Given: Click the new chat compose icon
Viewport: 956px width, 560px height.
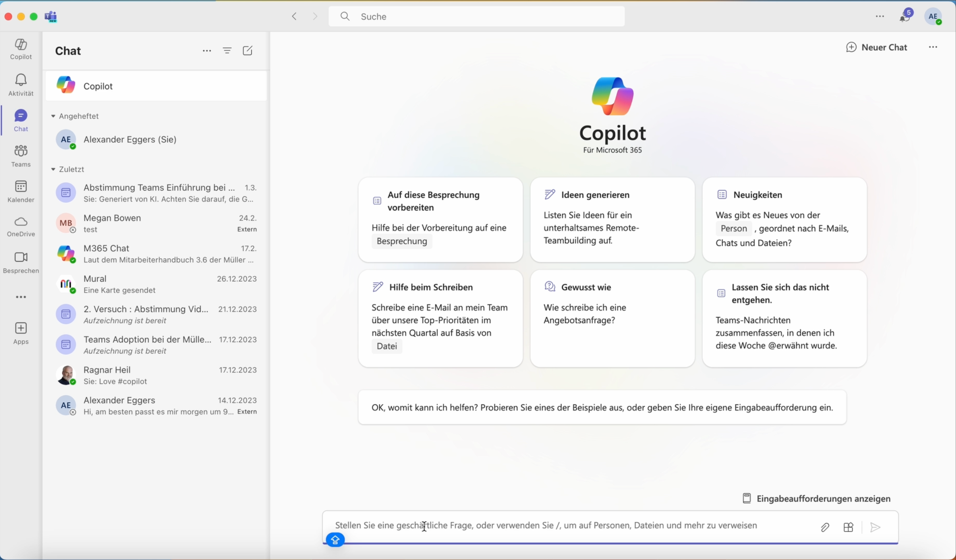Looking at the screenshot, I should pyautogui.click(x=248, y=50).
